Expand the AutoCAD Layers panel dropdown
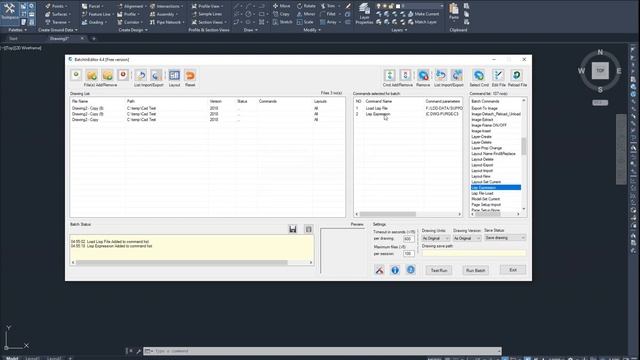 point(399,30)
